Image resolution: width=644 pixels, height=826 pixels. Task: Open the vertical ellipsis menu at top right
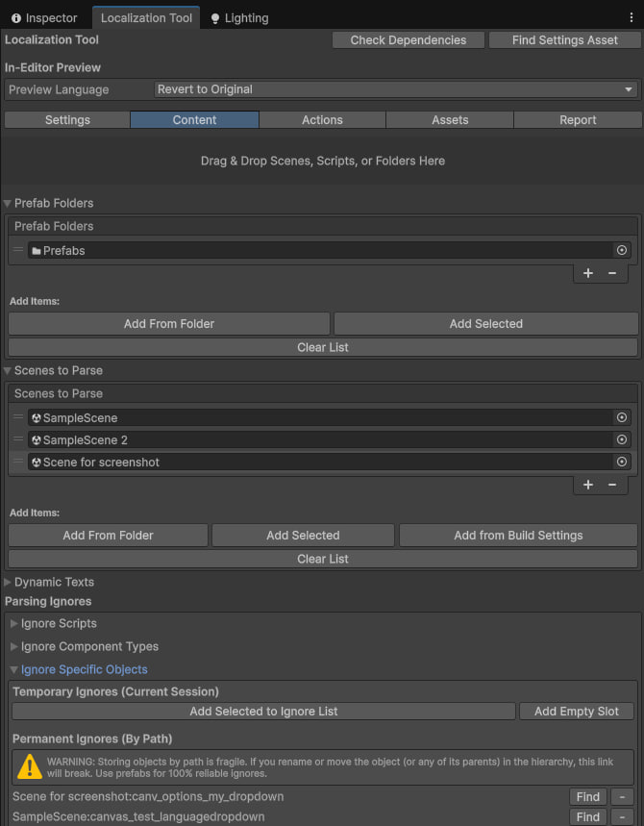[632, 16]
